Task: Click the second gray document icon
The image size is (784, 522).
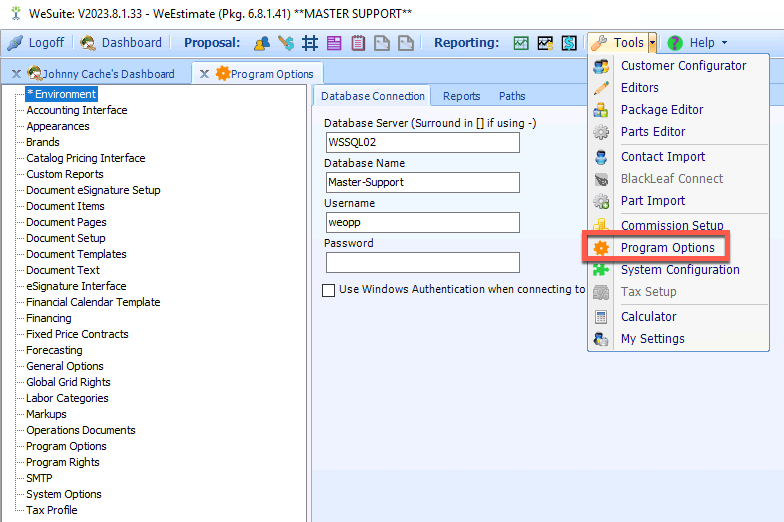Action: [x=406, y=43]
